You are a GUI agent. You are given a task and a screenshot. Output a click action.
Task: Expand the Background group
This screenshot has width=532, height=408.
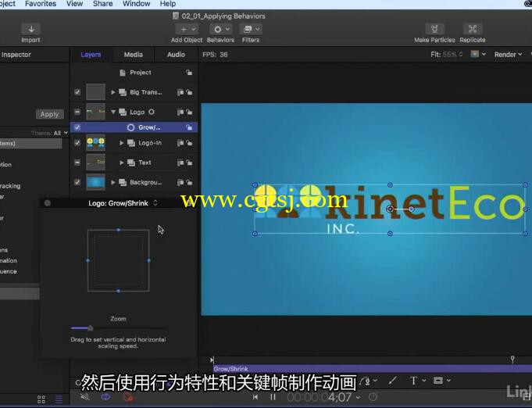pyautogui.click(x=113, y=183)
